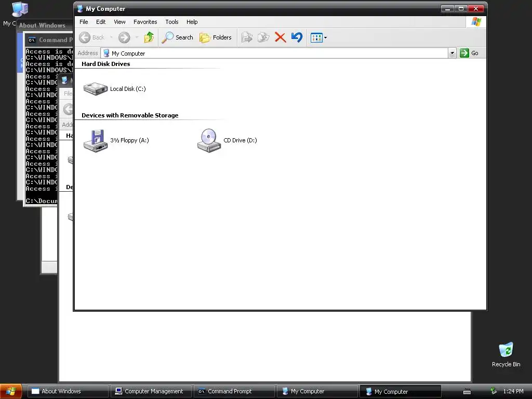This screenshot has height=399, width=532.
Task: Switch to About Windows taskbar button
Action: click(68, 391)
